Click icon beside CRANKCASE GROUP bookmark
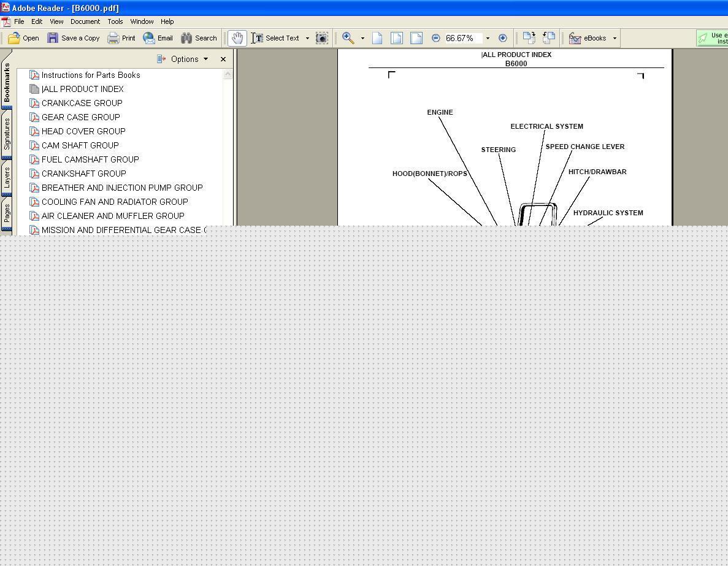The image size is (728, 566). point(34,103)
